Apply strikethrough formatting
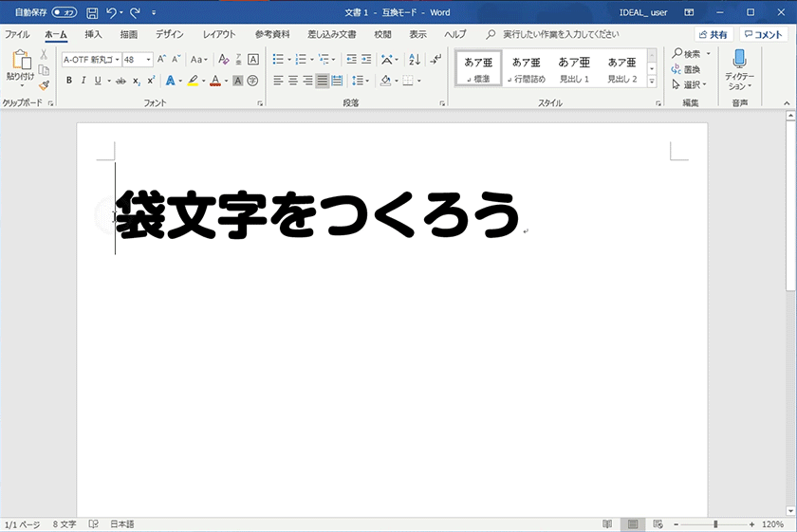The image size is (797, 532). (120, 81)
